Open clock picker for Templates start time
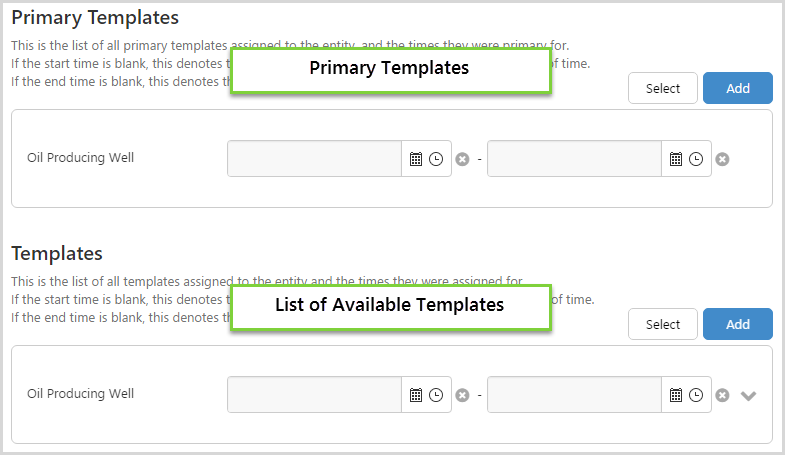The width and height of the screenshot is (785, 455). (x=436, y=395)
